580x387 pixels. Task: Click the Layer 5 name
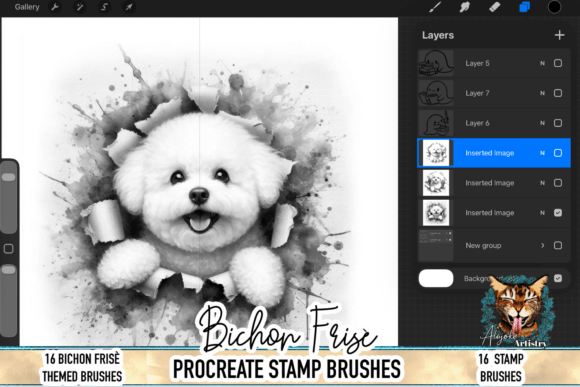point(477,63)
